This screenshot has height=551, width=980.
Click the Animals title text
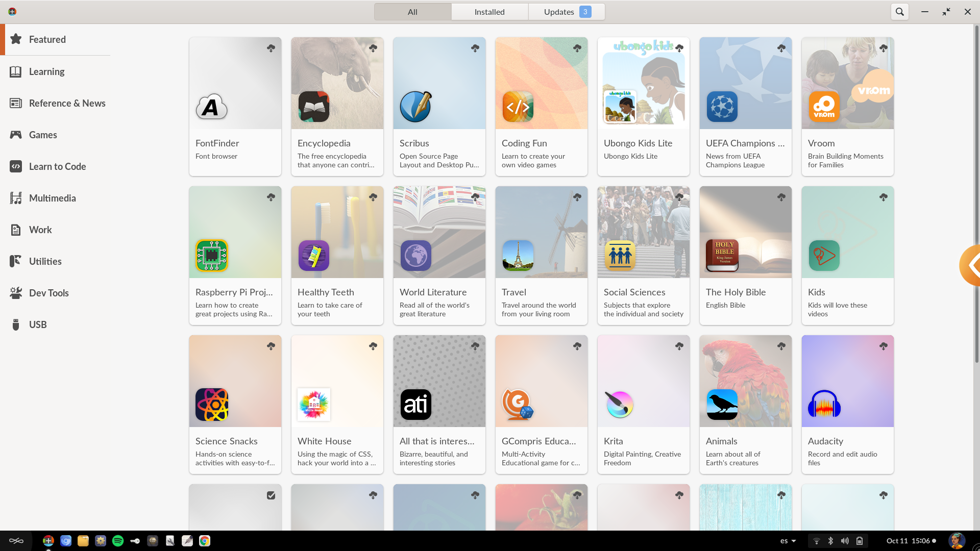[x=722, y=441]
